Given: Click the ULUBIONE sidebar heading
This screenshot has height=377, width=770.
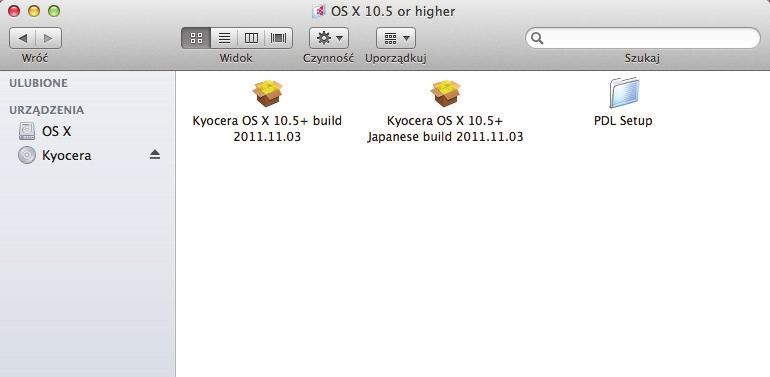Looking at the screenshot, I should pyautogui.click(x=38, y=83).
